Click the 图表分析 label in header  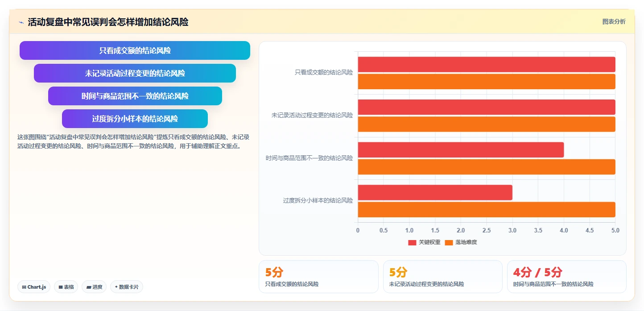pyautogui.click(x=614, y=21)
